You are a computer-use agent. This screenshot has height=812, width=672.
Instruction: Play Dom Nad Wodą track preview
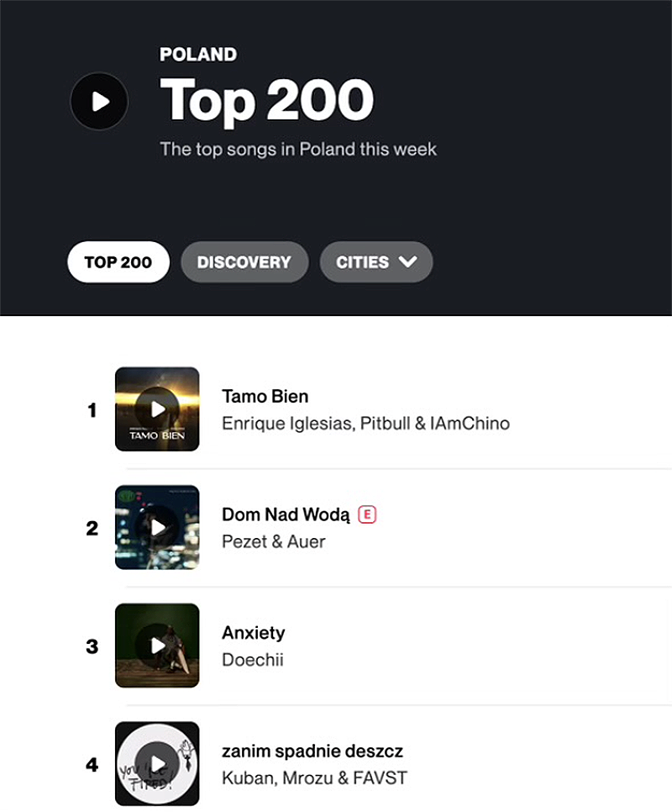coord(157,528)
